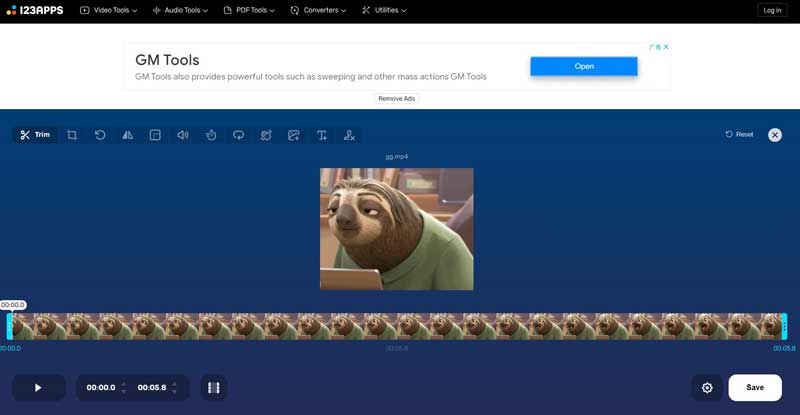
Task: Expand the Converters menu
Action: pos(318,10)
